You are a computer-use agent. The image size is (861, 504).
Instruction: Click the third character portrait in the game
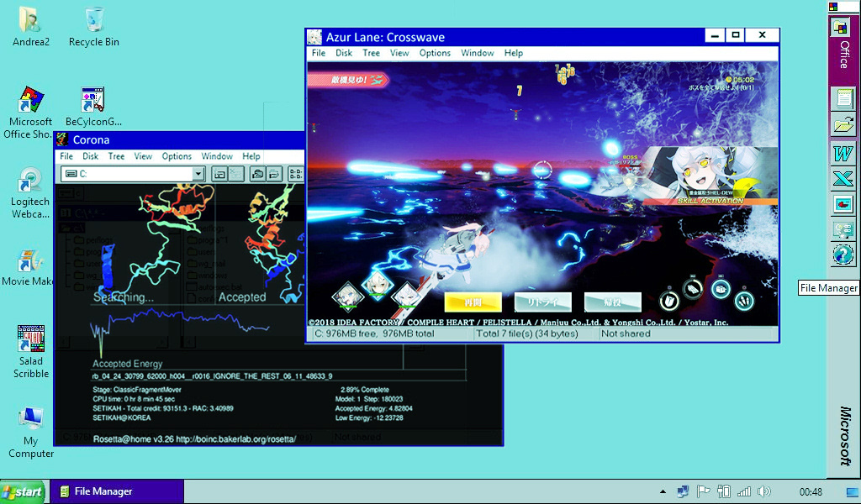(x=408, y=297)
